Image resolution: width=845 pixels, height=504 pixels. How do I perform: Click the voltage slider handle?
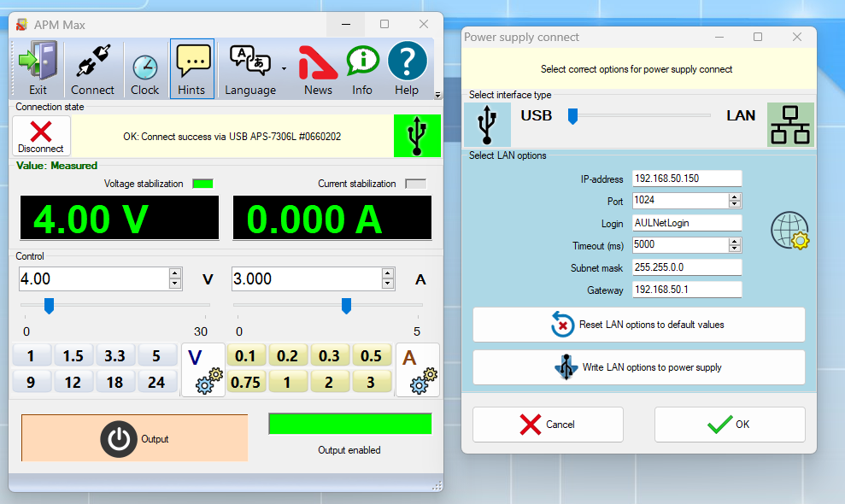pyautogui.click(x=49, y=306)
